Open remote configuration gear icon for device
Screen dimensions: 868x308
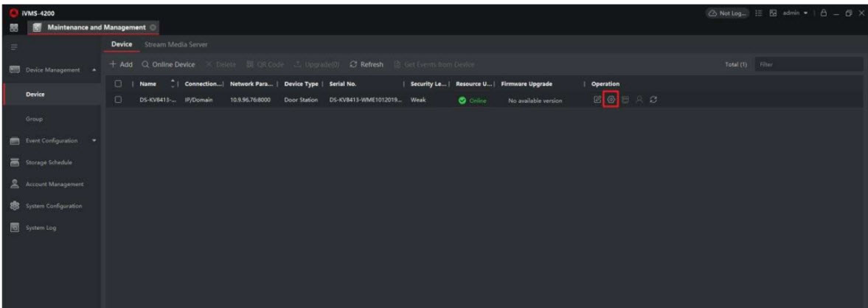pos(611,100)
